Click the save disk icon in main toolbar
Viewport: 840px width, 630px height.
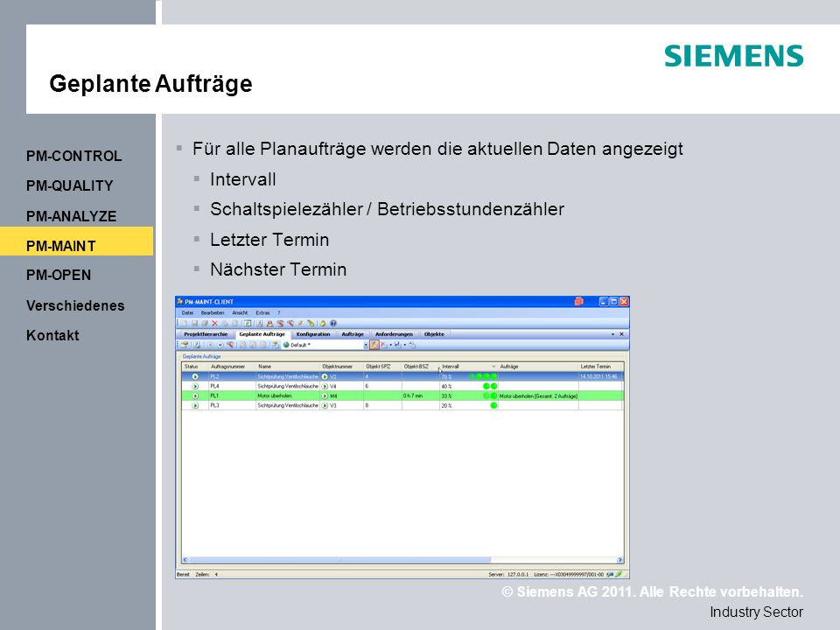(194, 323)
